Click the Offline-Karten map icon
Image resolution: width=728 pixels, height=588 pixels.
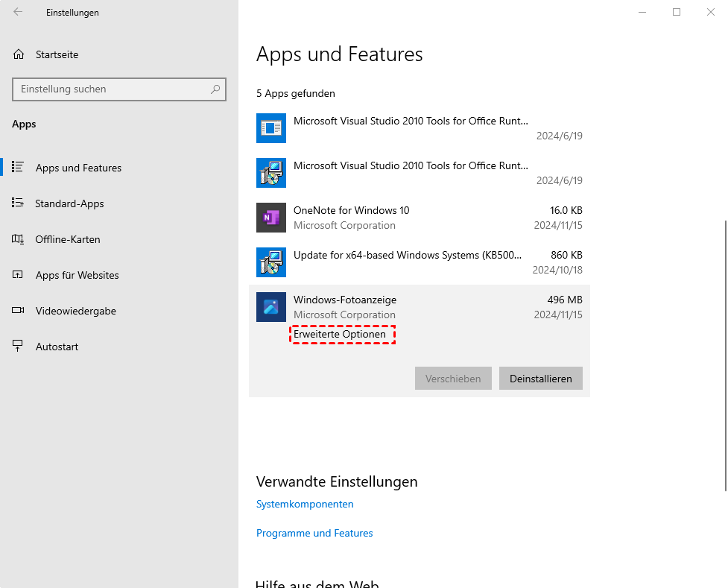tap(19, 239)
